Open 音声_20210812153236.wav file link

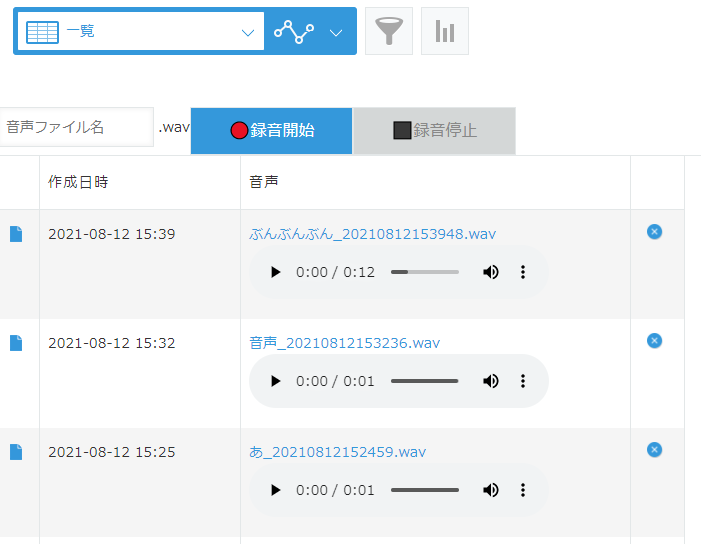click(344, 343)
